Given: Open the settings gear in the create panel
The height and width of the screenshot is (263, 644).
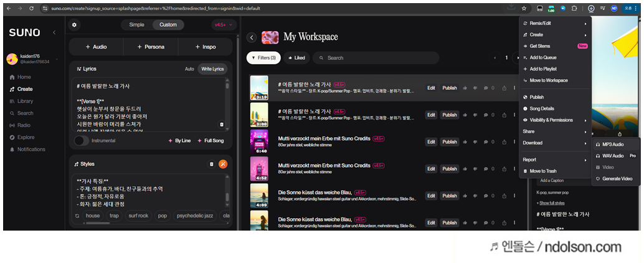Looking at the screenshot, I should [74, 25].
